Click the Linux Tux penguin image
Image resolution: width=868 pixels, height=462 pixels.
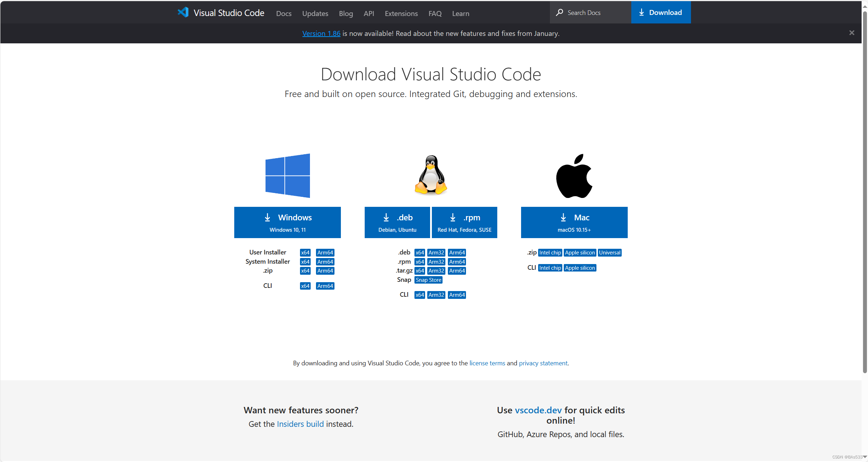(x=431, y=175)
